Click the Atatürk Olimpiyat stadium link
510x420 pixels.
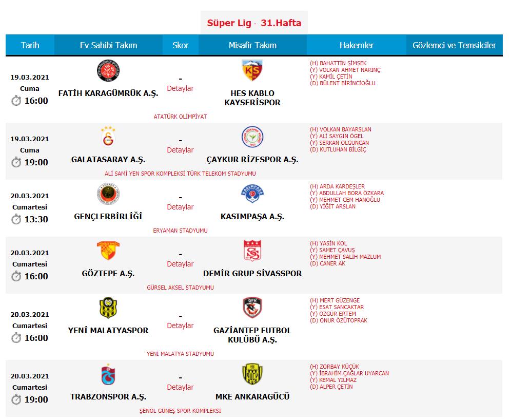180,117
